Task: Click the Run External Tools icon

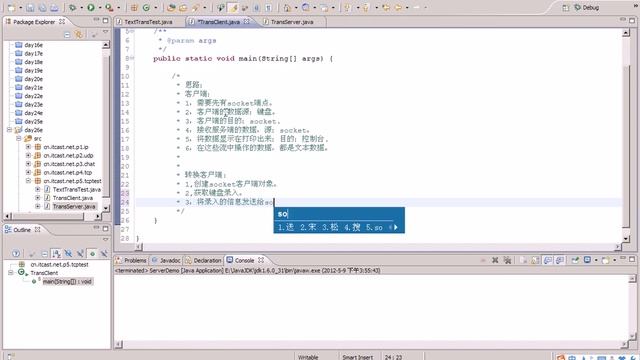Action: pos(109,7)
